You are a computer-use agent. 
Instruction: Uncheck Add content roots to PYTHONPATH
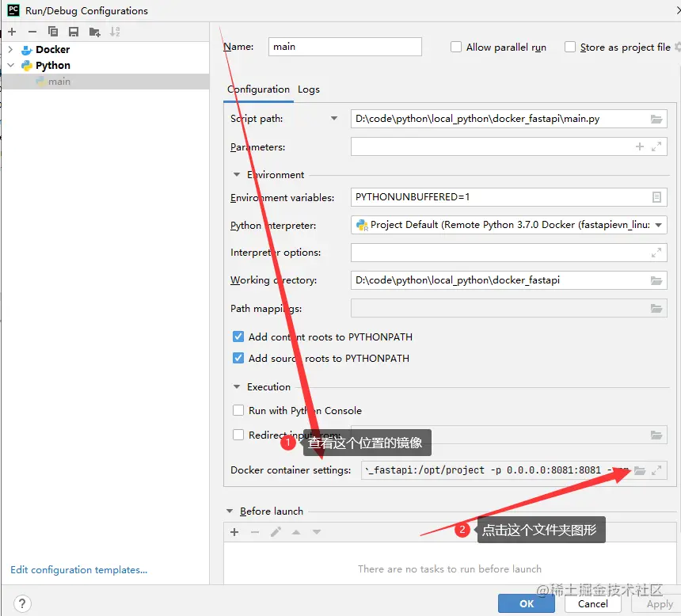click(238, 337)
